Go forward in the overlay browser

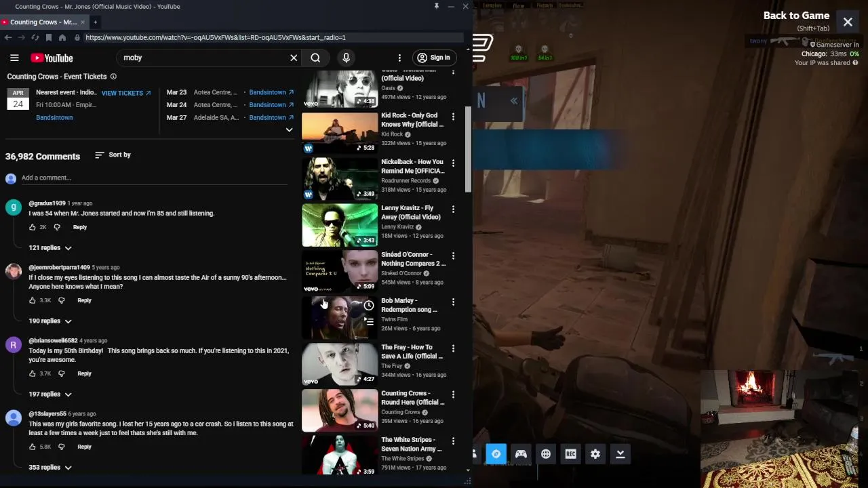coord(21,37)
